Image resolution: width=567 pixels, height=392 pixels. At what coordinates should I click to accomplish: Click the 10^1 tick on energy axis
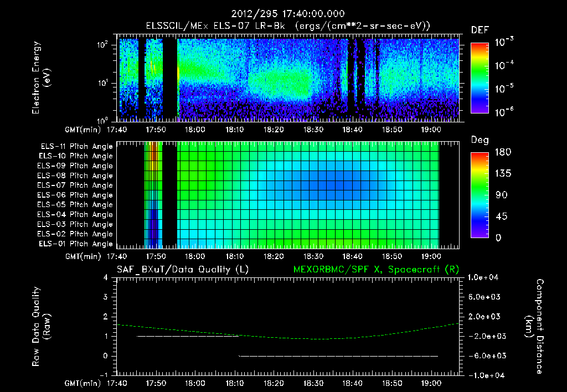103,83
